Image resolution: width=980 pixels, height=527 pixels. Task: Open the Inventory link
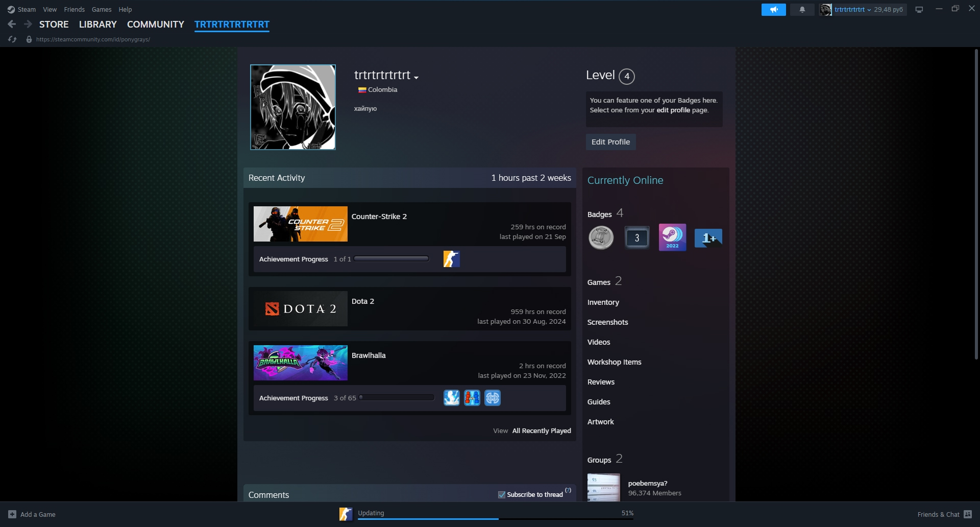click(603, 302)
